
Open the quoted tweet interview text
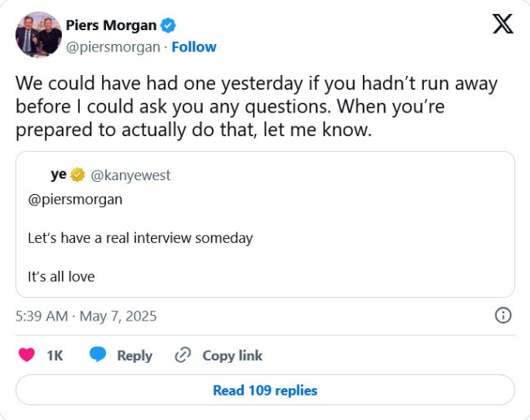click(x=140, y=238)
